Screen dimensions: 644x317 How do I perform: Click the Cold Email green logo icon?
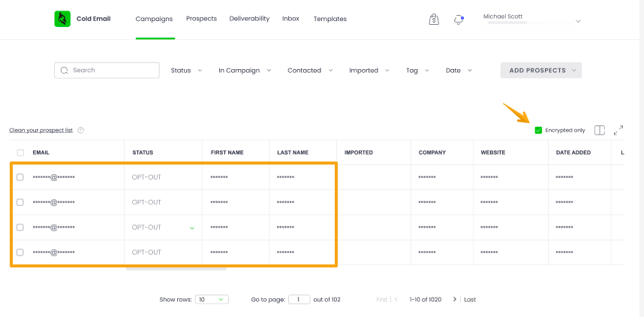[x=62, y=19]
